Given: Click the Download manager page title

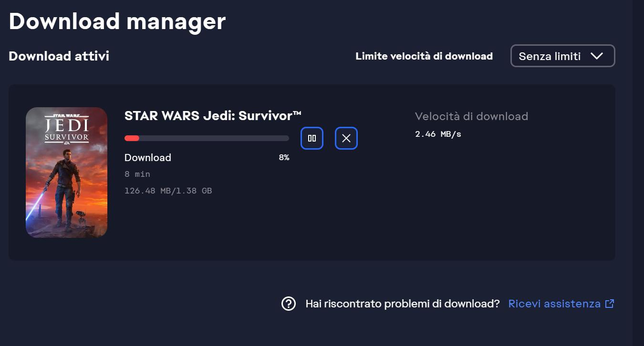Looking at the screenshot, I should (x=117, y=21).
